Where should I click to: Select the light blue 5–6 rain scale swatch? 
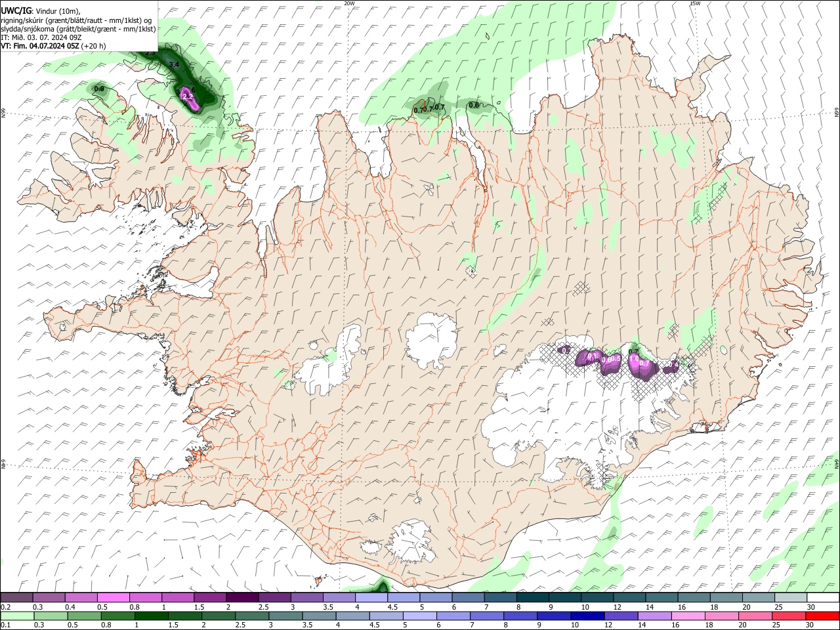419,616
